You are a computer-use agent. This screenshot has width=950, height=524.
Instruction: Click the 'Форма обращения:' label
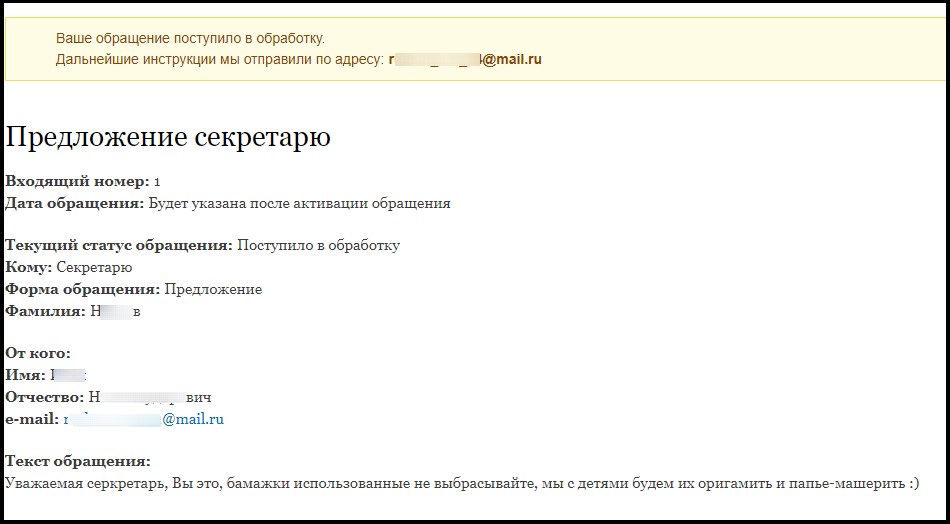(x=82, y=290)
